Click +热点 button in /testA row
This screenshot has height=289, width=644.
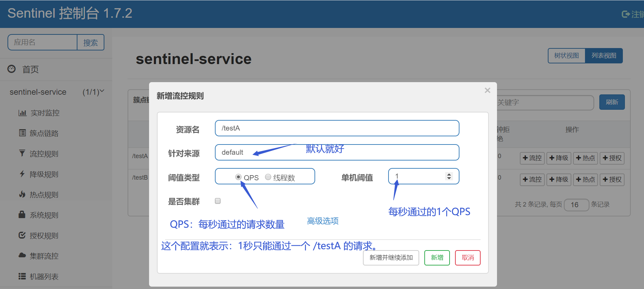tap(585, 158)
